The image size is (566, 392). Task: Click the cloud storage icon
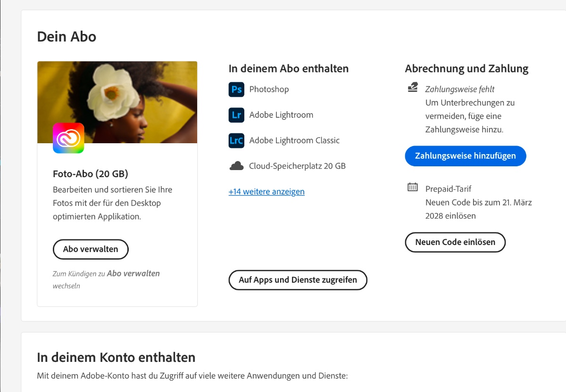pyautogui.click(x=236, y=166)
